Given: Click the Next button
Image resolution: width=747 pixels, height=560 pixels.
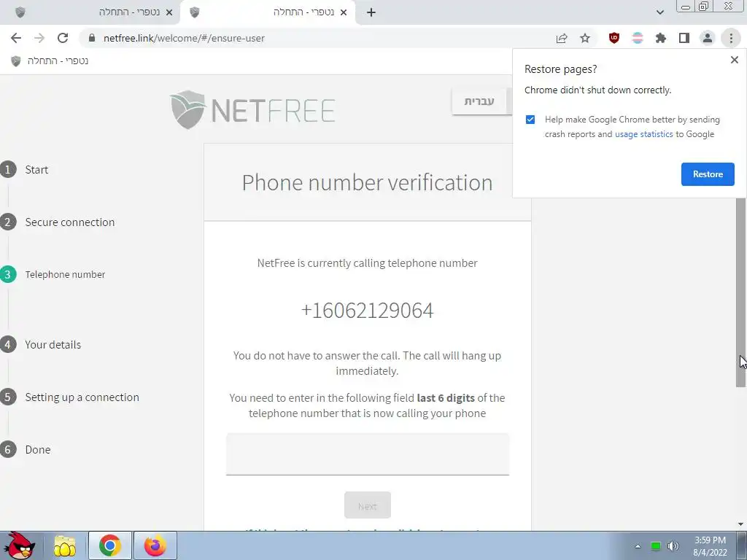Looking at the screenshot, I should click(x=368, y=505).
